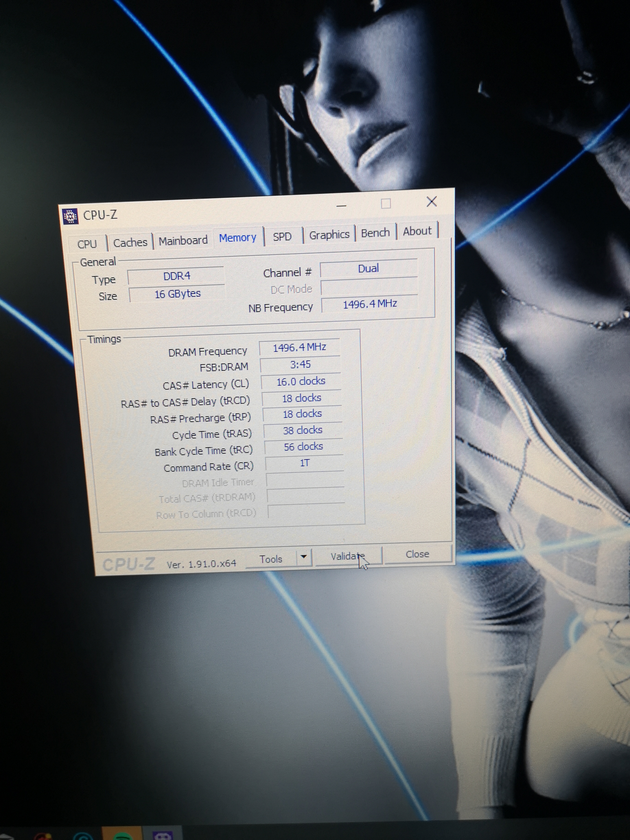Show the About tab

[x=417, y=231]
